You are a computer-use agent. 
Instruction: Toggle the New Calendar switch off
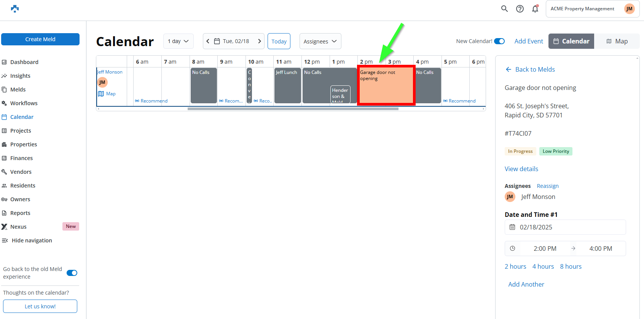tap(499, 41)
